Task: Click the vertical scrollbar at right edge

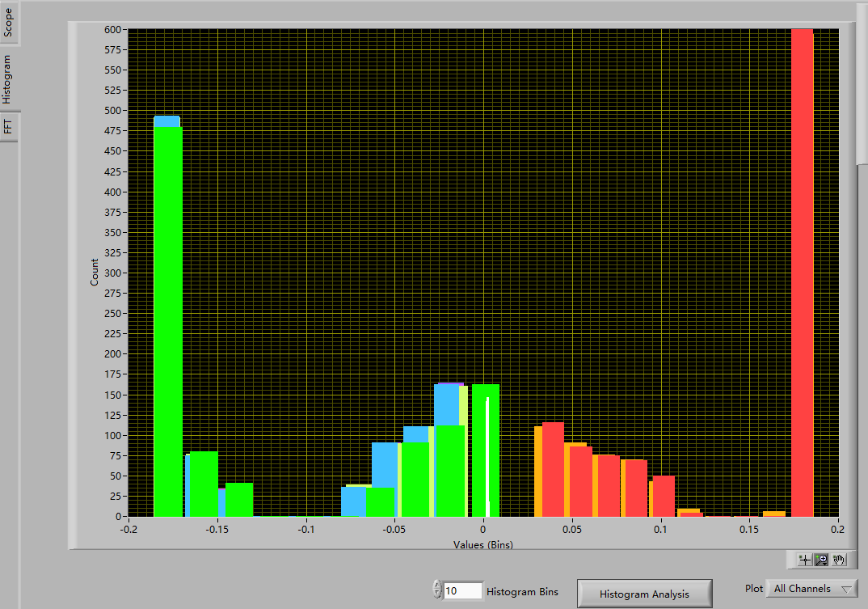Action: [862, 83]
